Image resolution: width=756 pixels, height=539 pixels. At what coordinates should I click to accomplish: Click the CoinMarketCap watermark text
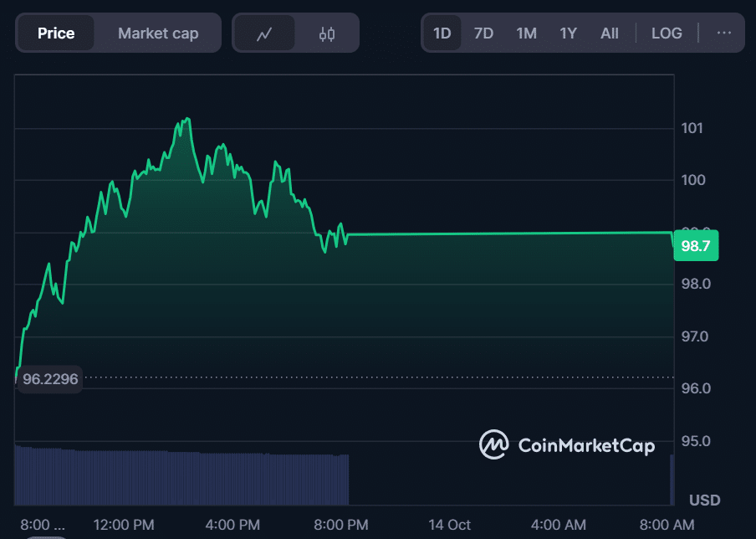coord(586,445)
